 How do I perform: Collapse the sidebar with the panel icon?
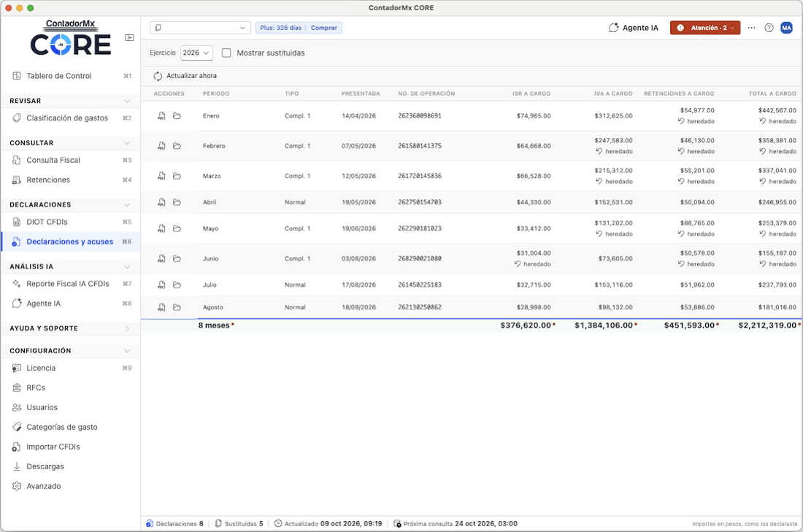coord(129,37)
